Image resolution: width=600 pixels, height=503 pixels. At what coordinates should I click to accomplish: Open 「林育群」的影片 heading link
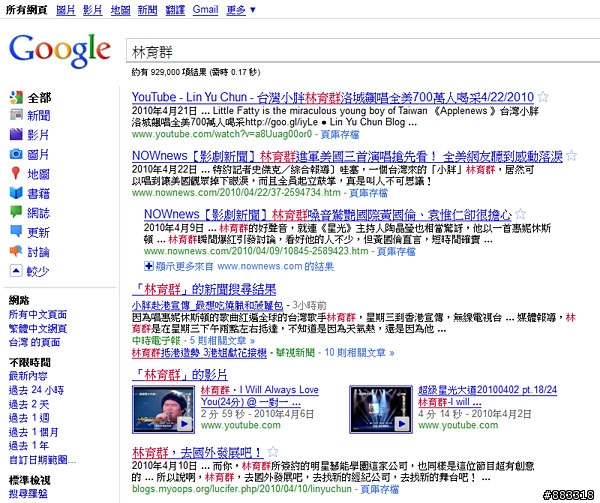tap(180, 375)
